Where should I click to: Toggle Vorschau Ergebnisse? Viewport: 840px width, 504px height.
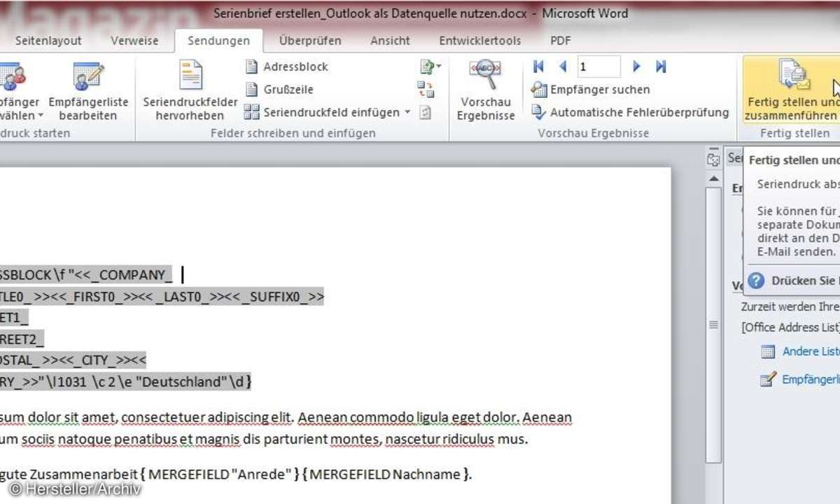[x=486, y=91]
